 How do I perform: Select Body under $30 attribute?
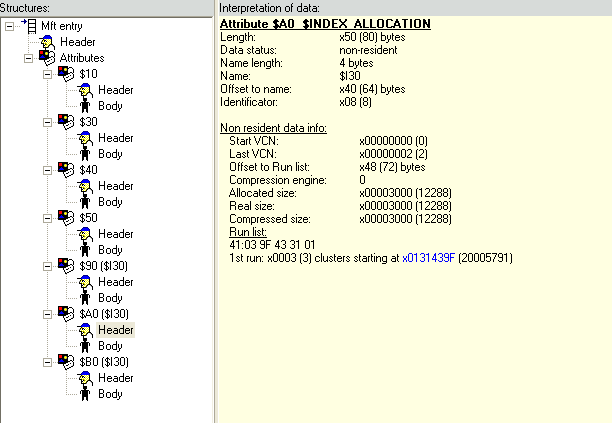tap(110, 154)
